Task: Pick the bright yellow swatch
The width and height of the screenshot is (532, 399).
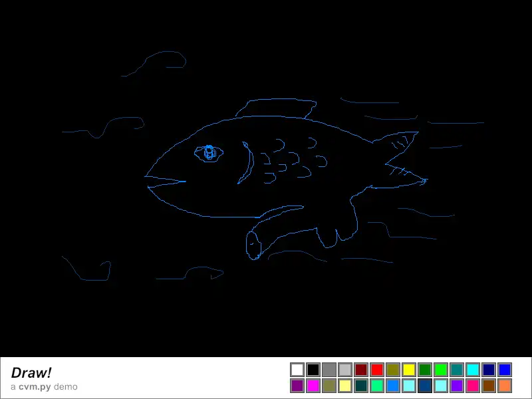Action: pyautogui.click(x=409, y=370)
